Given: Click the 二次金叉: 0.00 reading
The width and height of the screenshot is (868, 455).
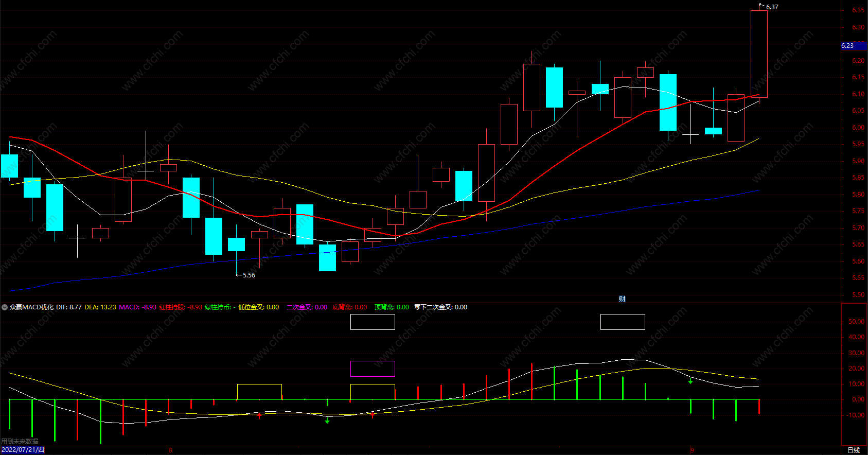Looking at the screenshot, I should point(307,307).
